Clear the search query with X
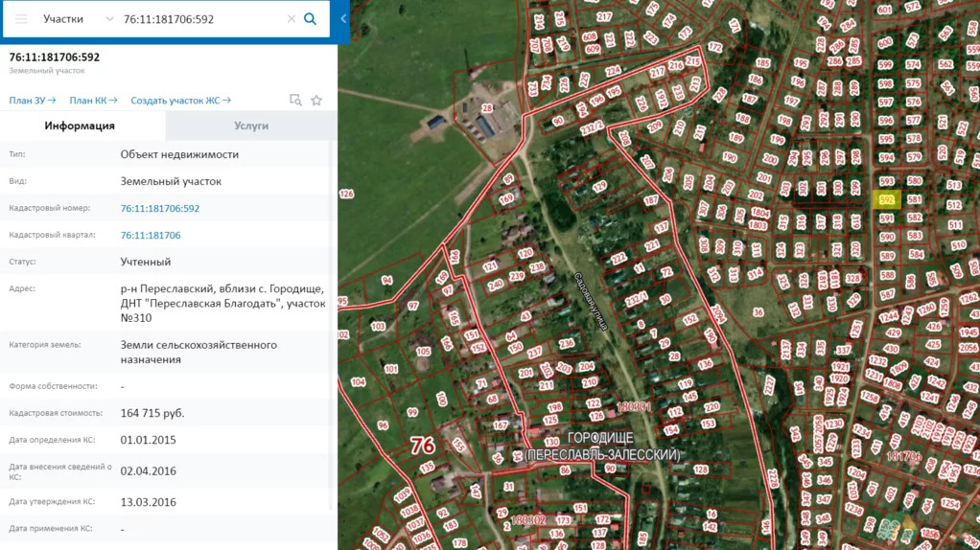The height and width of the screenshot is (550, 980). [292, 19]
